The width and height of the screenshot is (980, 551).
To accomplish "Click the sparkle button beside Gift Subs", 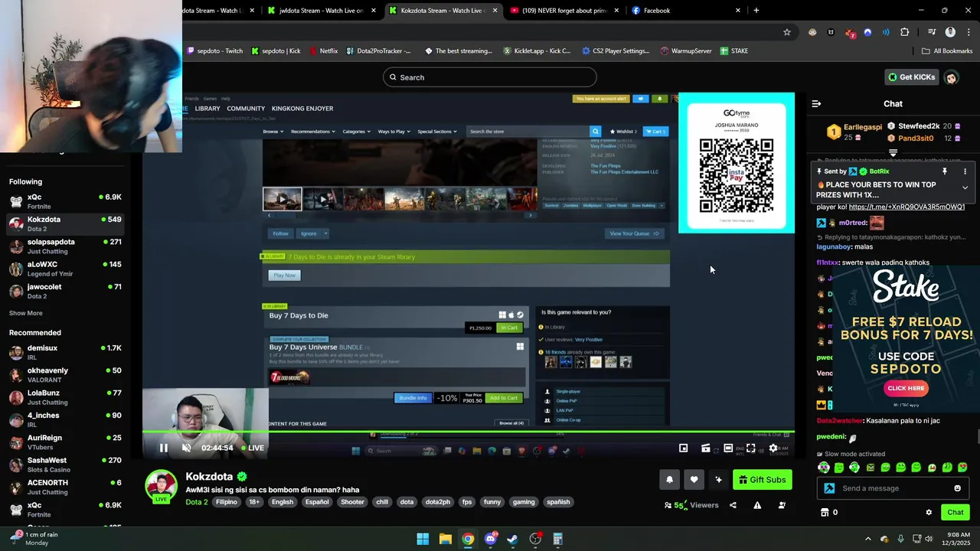I will (718, 480).
